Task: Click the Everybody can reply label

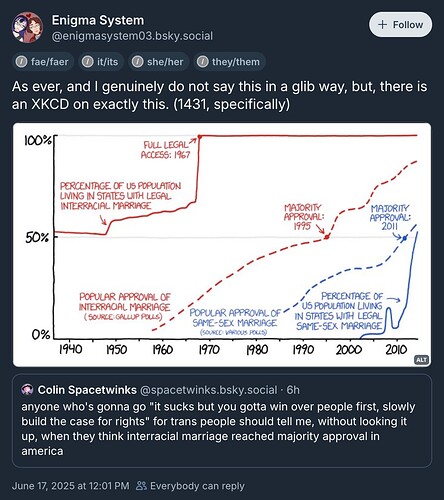Action: click(197, 486)
